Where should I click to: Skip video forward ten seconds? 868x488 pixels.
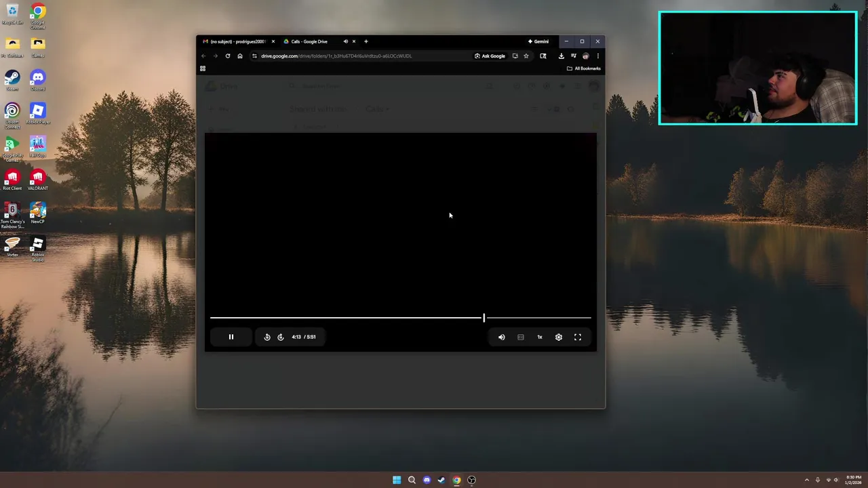point(281,337)
